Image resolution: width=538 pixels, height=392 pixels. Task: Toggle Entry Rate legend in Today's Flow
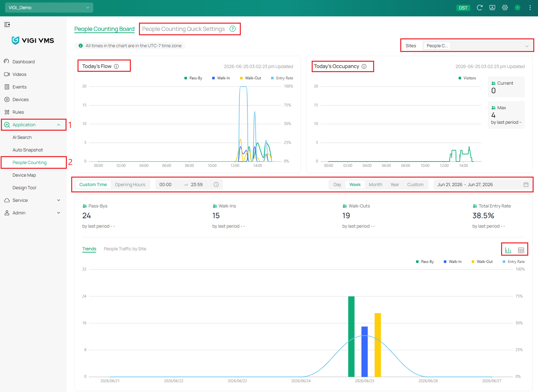click(x=282, y=78)
